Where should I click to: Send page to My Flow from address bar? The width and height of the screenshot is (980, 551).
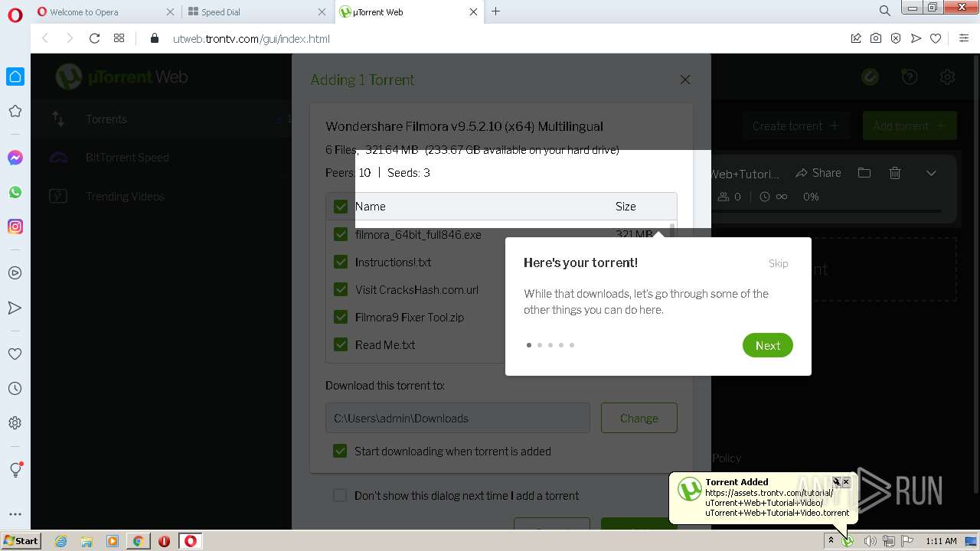tap(916, 38)
